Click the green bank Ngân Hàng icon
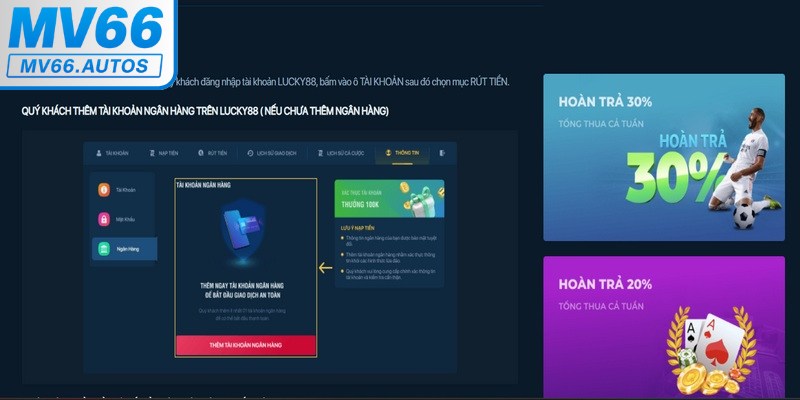 (104, 249)
